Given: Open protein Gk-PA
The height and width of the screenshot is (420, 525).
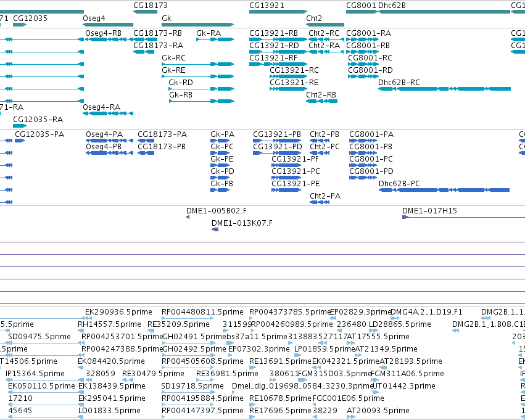Looking at the screenshot, I should pyautogui.click(x=220, y=141).
